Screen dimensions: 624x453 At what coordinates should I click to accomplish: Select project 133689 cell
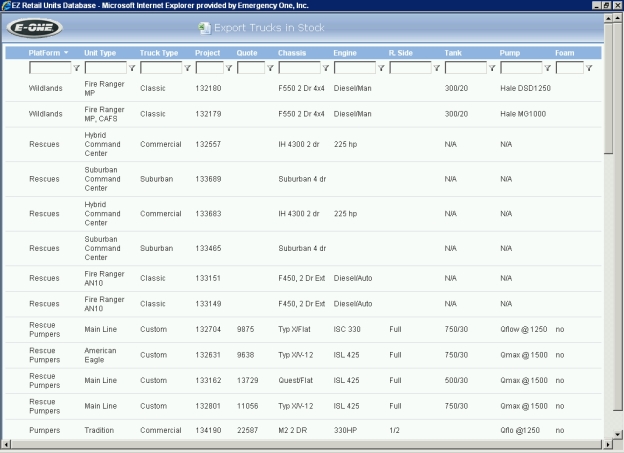point(208,179)
